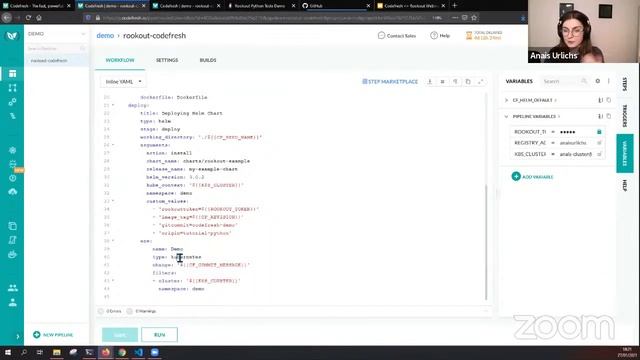Click the expand editor fullscreen icon
The image size is (640, 360).
(x=481, y=82)
